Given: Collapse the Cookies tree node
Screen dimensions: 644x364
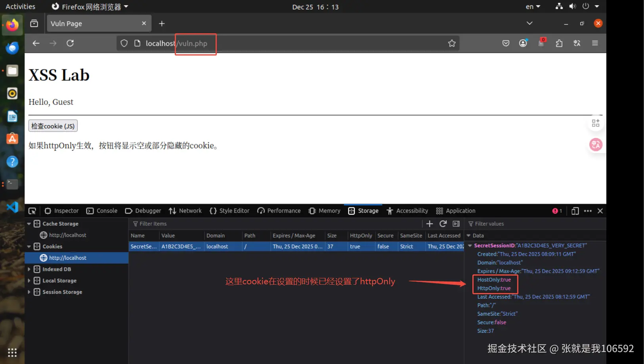Looking at the screenshot, I should [29, 247].
